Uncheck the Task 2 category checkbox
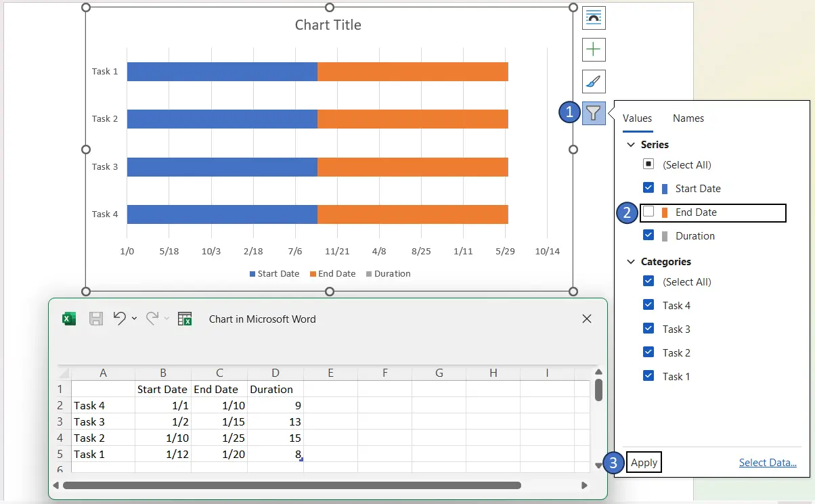This screenshot has width=815, height=504. 648,352
